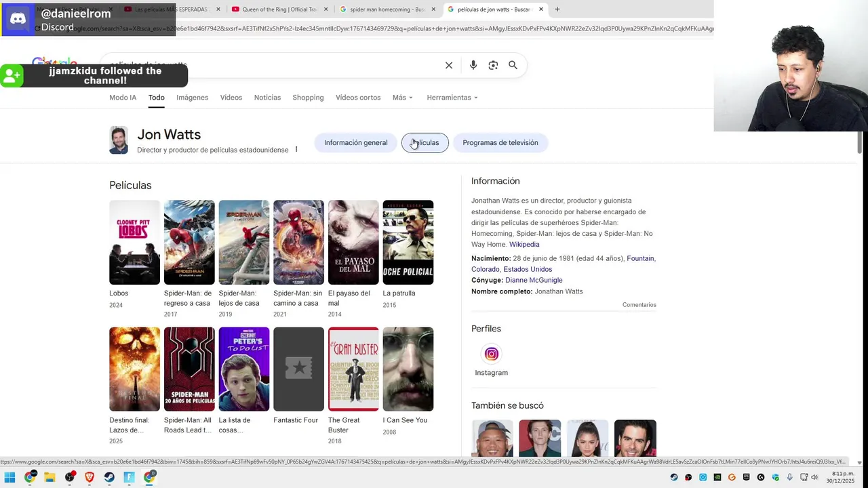Open File Explorer from the taskbar
This screenshot has width=868, height=488.
click(50, 477)
